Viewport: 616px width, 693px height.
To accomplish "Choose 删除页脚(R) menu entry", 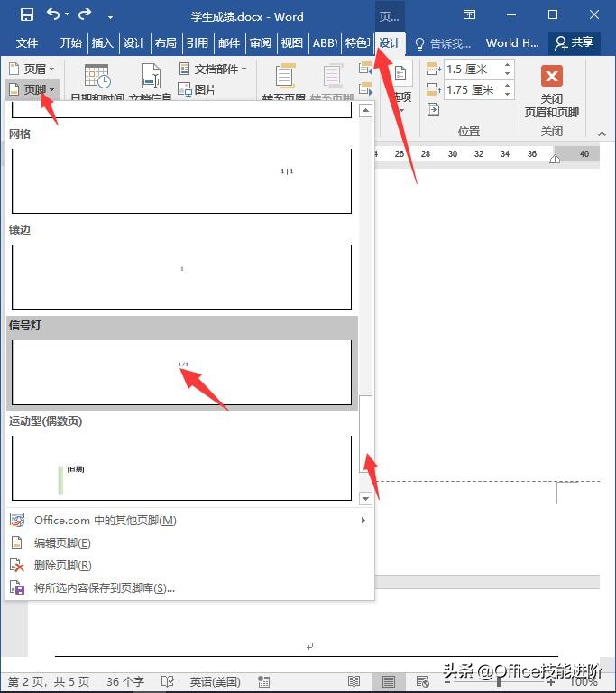I will click(x=189, y=565).
